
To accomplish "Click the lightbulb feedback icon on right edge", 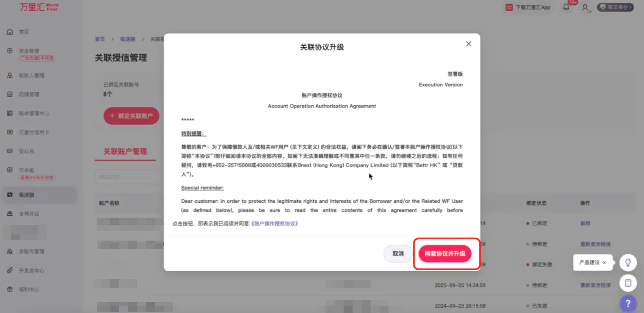I will click(x=628, y=263).
